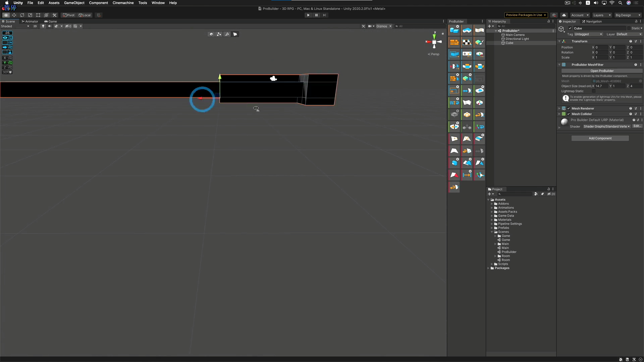Screen dimensions: 644x362
Task: Click the Add Component button
Action: (600, 138)
